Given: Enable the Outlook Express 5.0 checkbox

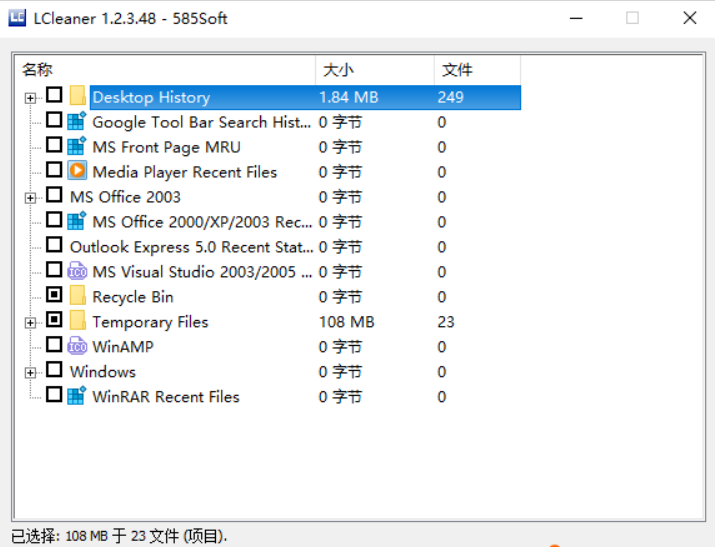Looking at the screenshot, I should point(54,246).
